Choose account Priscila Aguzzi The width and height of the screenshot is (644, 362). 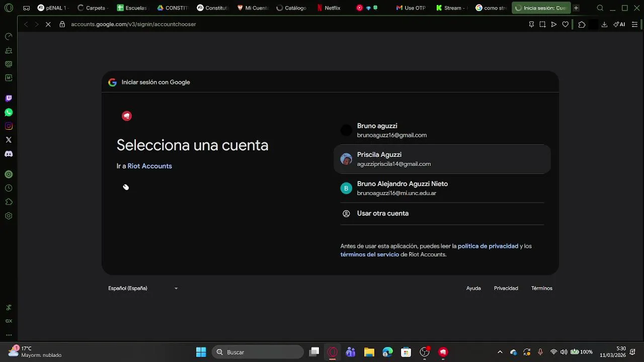click(442, 159)
